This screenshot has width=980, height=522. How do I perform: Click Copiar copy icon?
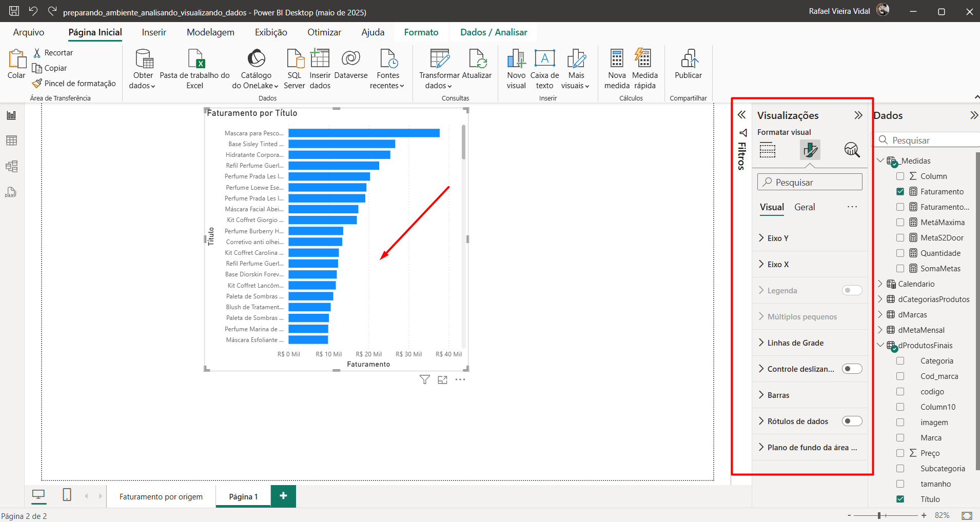tap(37, 68)
